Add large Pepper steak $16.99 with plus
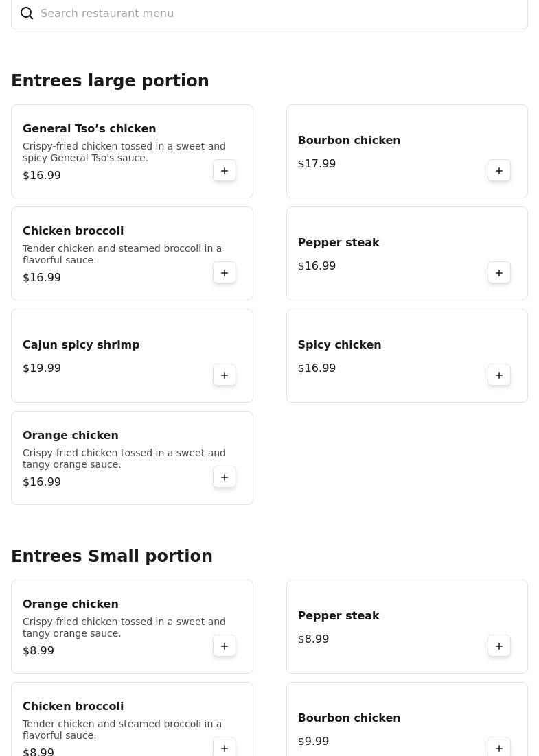The image size is (539, 756). (499, 273)
